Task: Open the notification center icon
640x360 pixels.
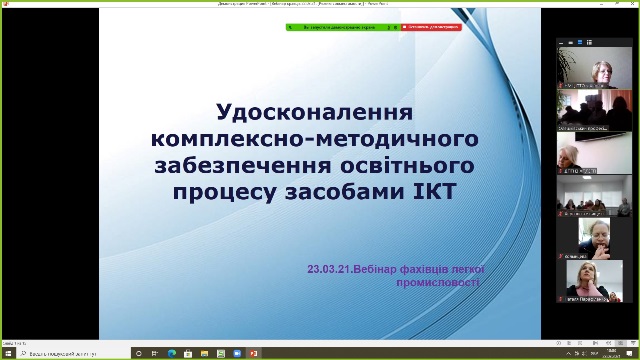Action: click(630, 353)
